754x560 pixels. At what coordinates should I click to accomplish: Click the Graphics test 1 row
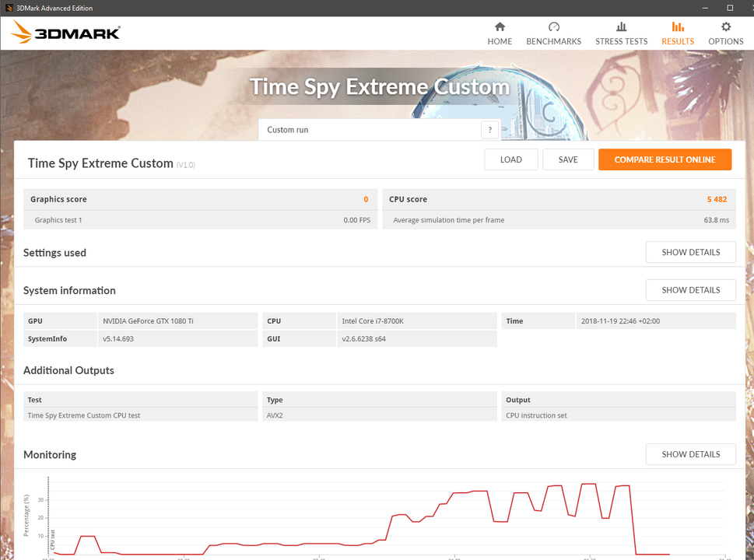click(200, 220)
